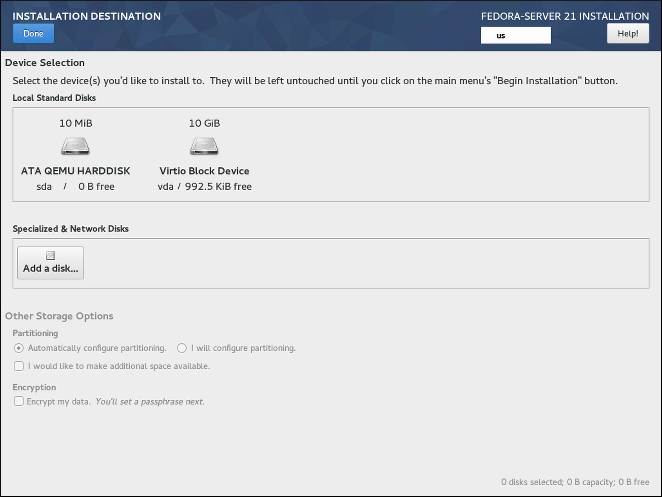This screenshot has height=497, width=662.
Task: Select the Virtio Block Device disk icon
Action: coord(204,146)
